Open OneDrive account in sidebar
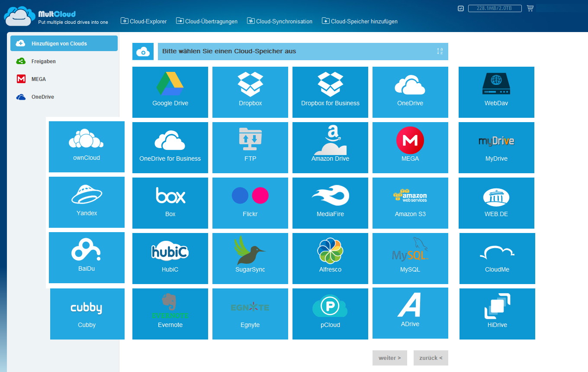Screen dimensions: 588x372 point(42,97)
